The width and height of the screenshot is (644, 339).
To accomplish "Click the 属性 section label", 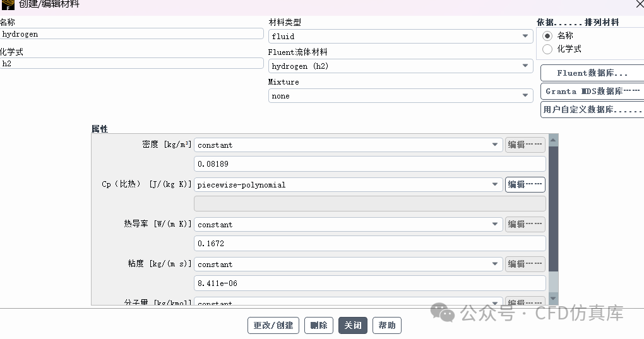I will pos(99,129).
